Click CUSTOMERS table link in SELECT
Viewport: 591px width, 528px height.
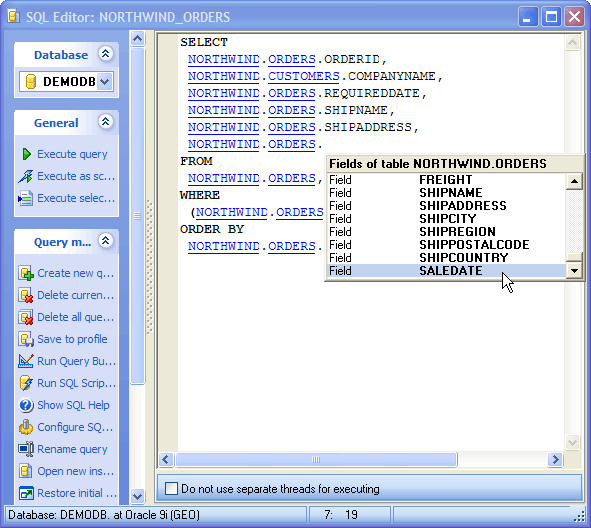coord(304,76)
